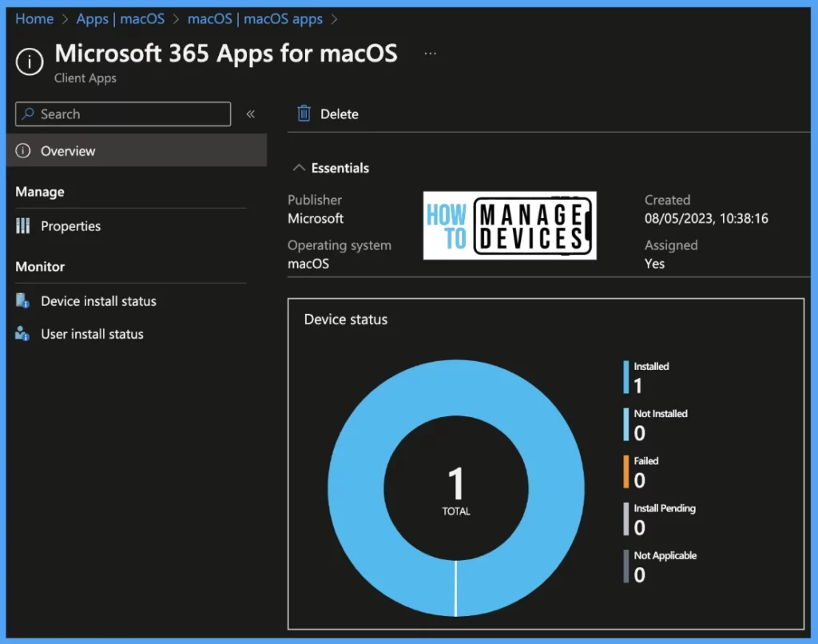Click the info icon beside the app title
The height and width of the screenshot is (644, 818).
pos(30,62)
